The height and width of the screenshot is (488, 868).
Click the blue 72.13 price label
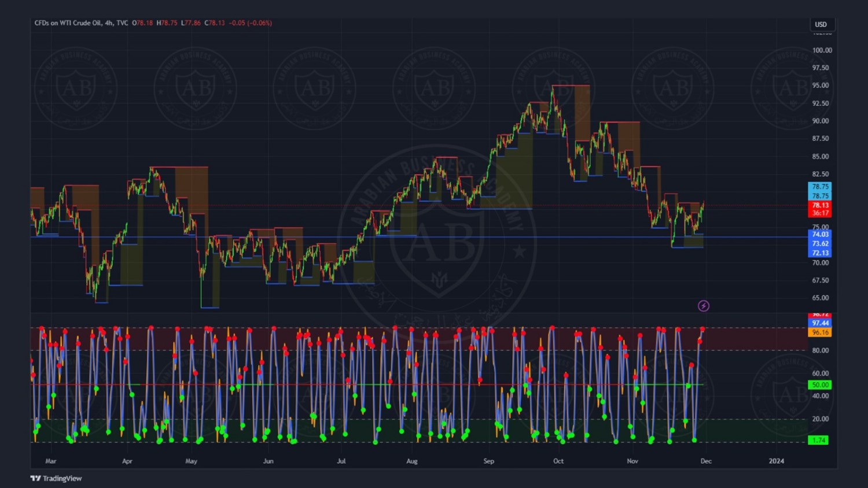(x=819, y=253)
